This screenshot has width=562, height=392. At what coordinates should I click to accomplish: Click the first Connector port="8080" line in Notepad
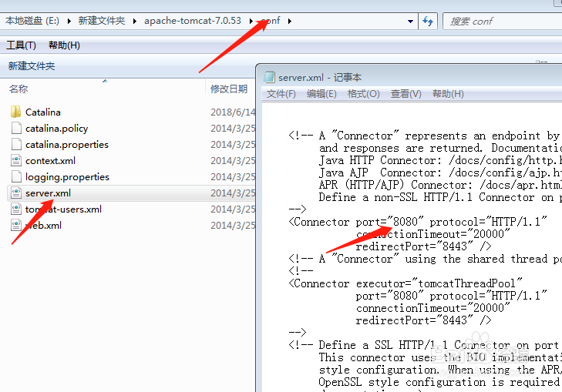point(418,222)
